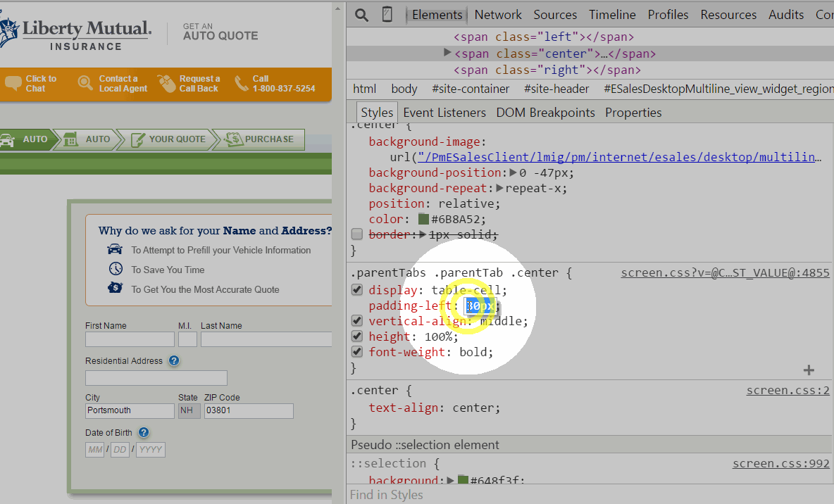Expand the span class center node

[x=447, y=53]
